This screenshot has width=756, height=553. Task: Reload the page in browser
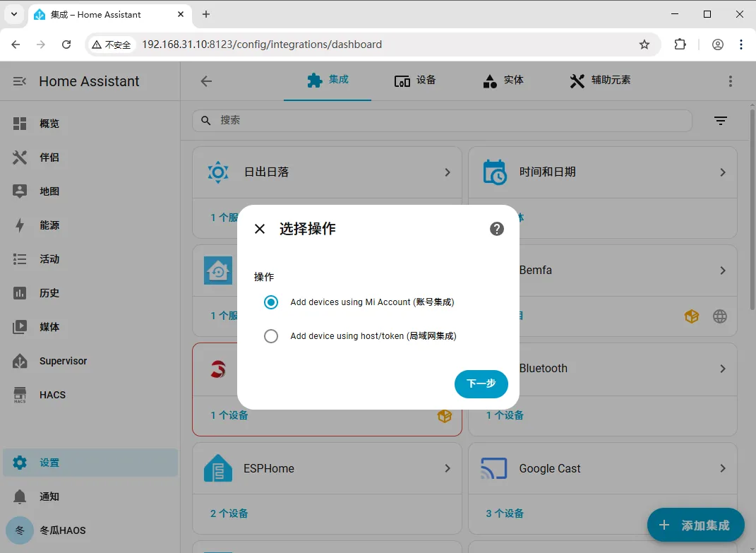point(66,44)
